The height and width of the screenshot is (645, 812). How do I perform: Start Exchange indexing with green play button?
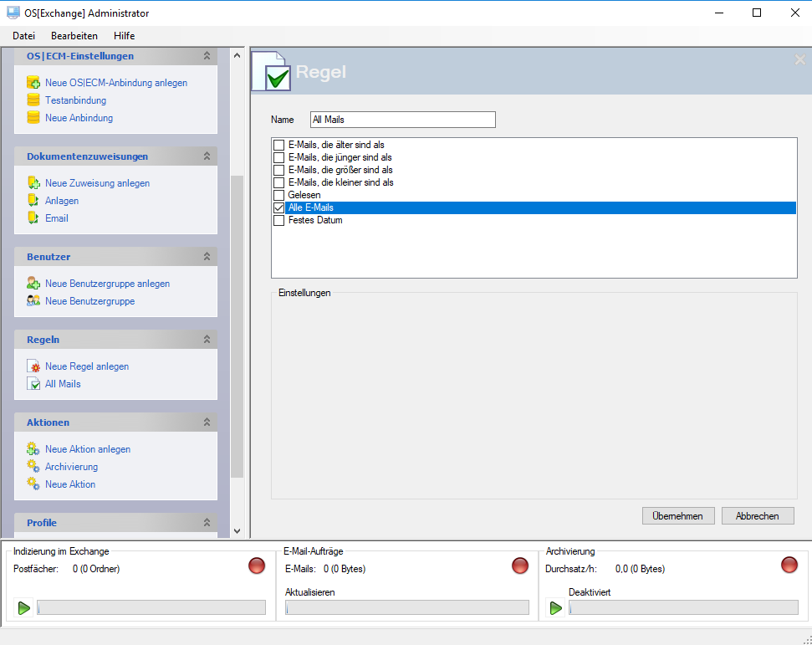(23, 608)
